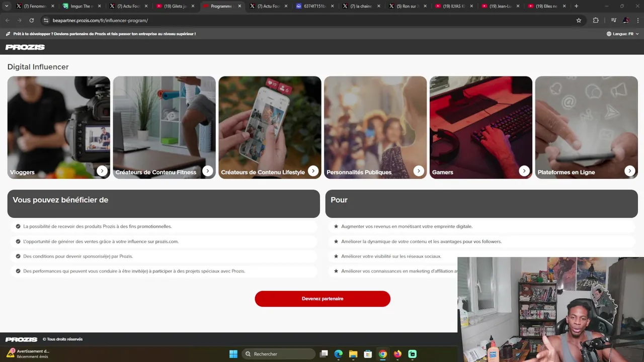Screen dimensions: 644x362
Task: Bookmark page with the star icon
Action: (579, 21)
